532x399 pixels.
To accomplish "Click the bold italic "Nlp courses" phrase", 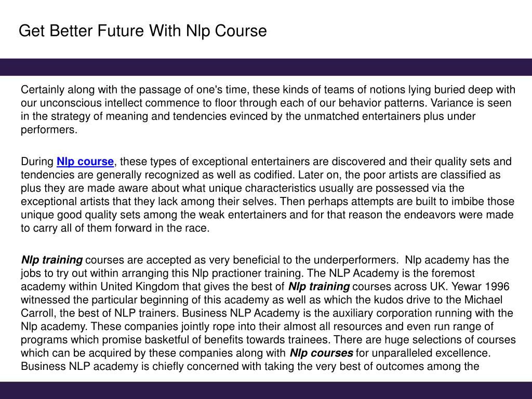I will [321, 353].
